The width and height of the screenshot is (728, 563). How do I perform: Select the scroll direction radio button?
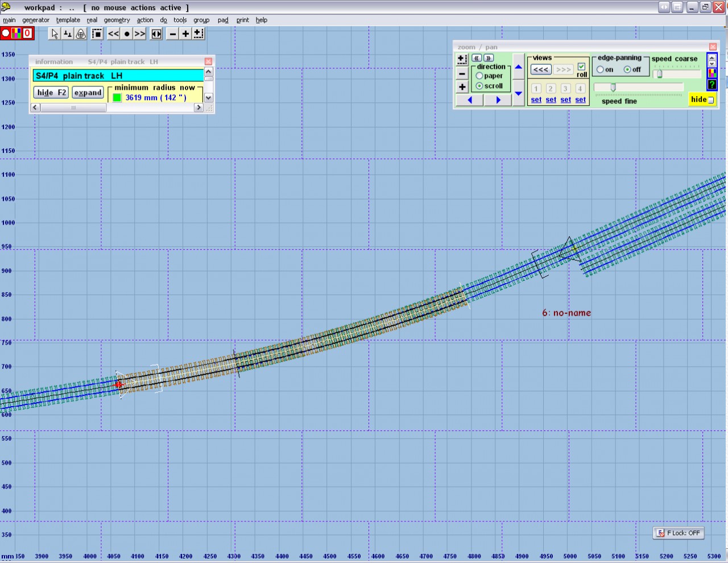coord(479,86)
